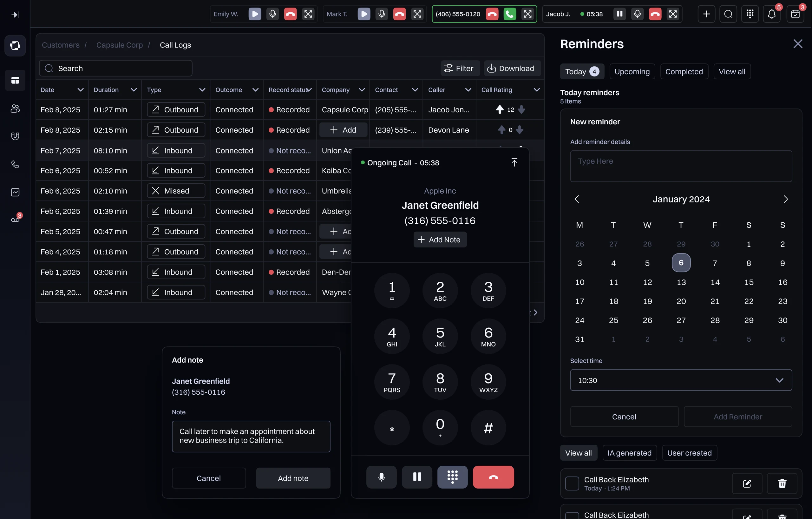Click the reminder details Type Here field
Screen dimensions: 812x519
click(x=681, y=166)
